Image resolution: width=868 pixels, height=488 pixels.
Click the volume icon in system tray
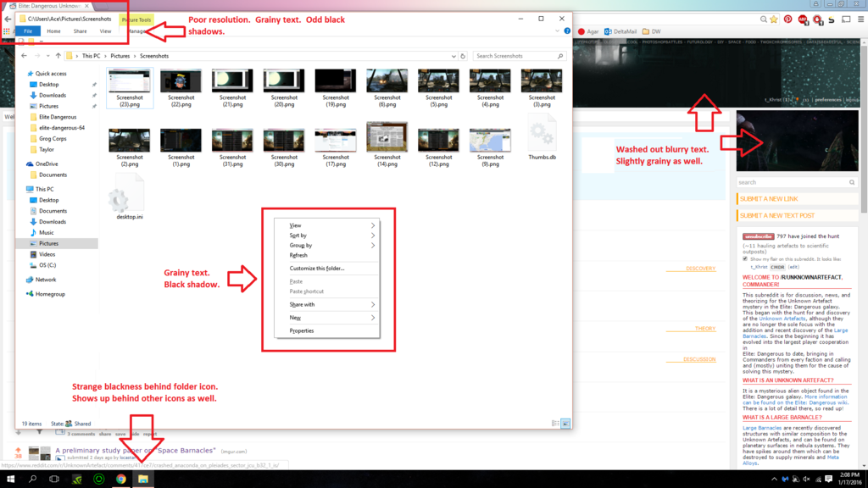(x=807, y=480)
